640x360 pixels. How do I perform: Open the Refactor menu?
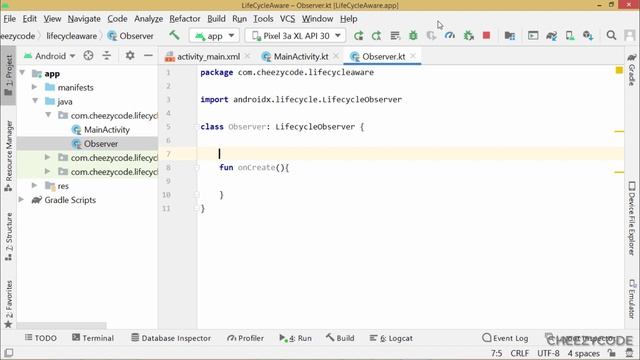point(184,19)
